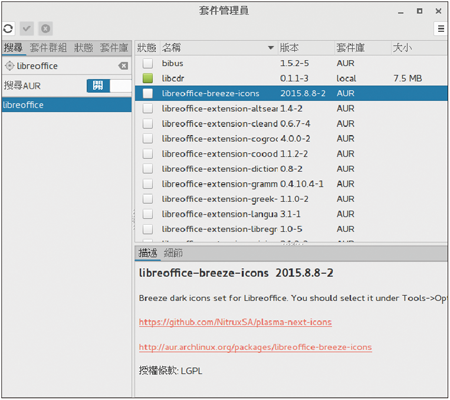Open the github.com NitruxSA plasma-next-icons link

point(235,322)
